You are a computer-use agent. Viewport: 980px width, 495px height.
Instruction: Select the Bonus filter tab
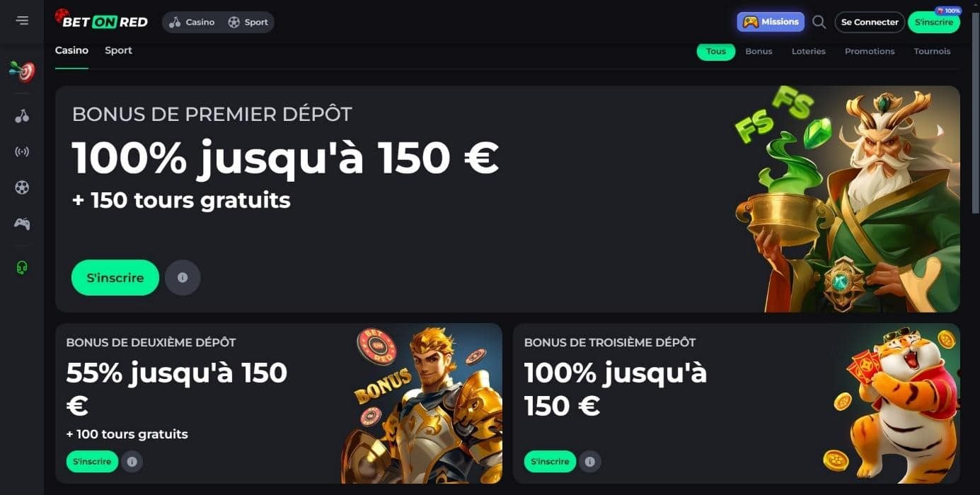(x=759, y=51)
